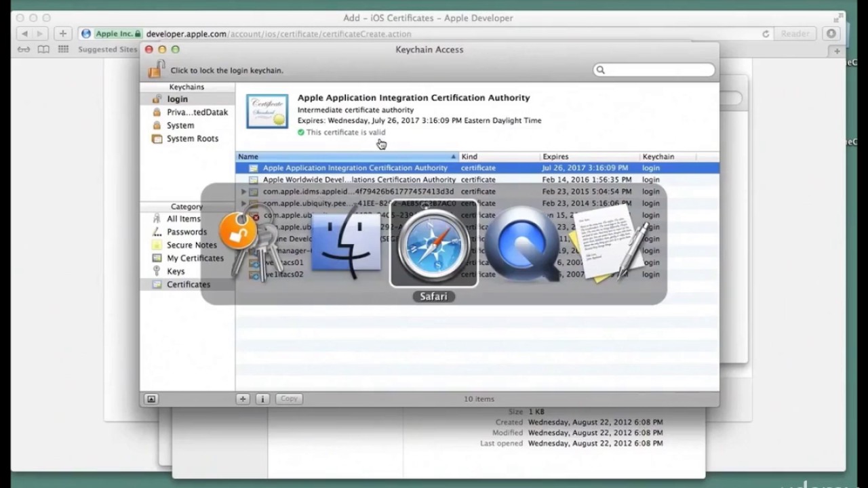Screen dimensions: 868x488
Task: Choose Certificates category
Action: (187, 285)
